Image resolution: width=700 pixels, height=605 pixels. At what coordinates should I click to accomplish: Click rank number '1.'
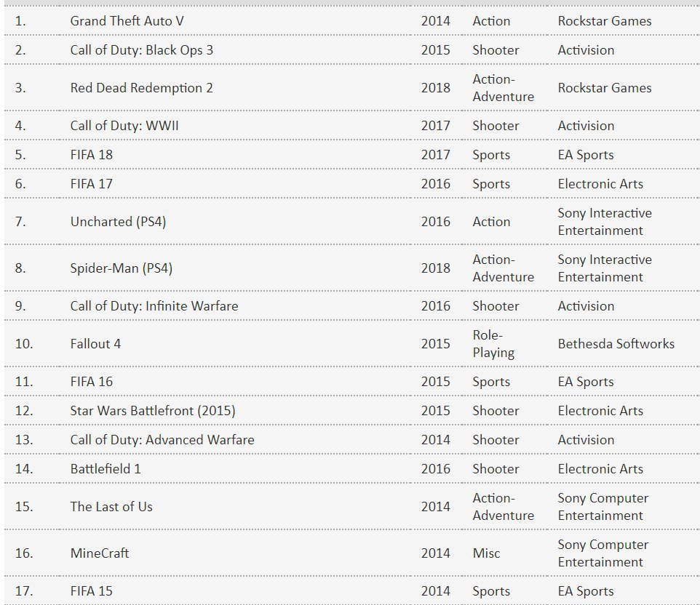pos(20,21)
